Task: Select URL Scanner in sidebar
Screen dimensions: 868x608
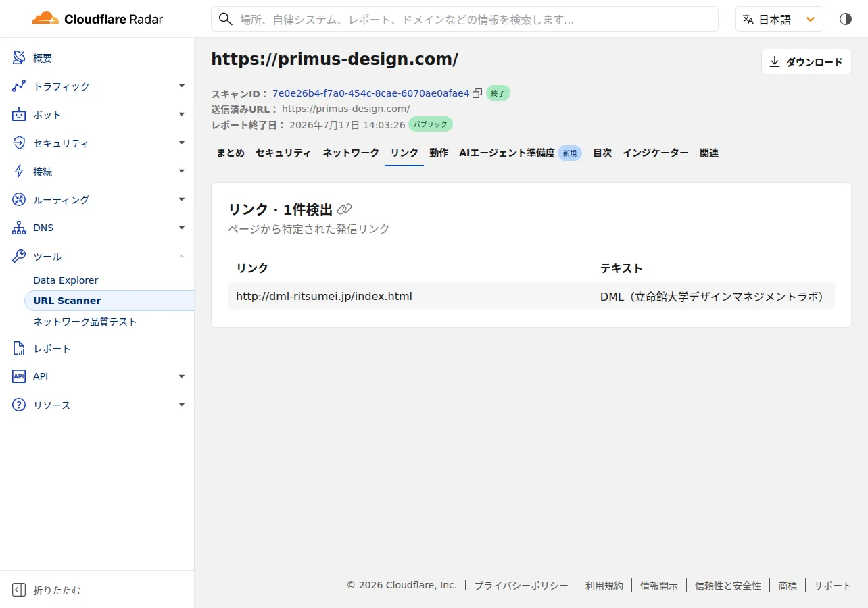Action: [109, 301]
